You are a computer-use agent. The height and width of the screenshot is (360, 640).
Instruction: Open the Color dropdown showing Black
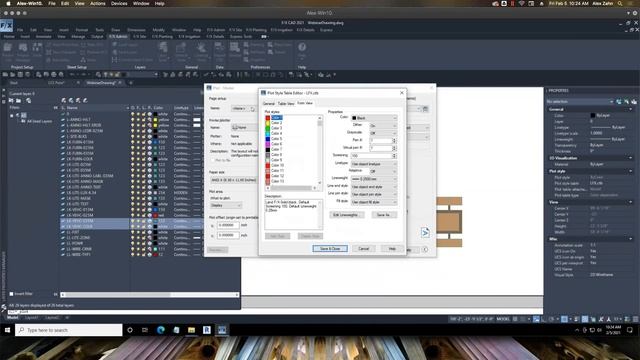[374, 118]
